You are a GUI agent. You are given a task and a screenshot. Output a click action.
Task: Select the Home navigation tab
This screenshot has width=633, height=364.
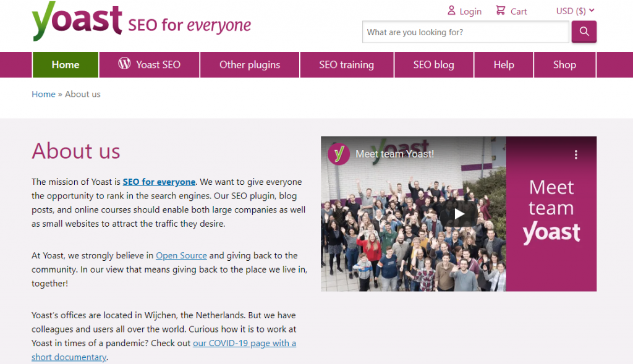(x=66, y=64)
